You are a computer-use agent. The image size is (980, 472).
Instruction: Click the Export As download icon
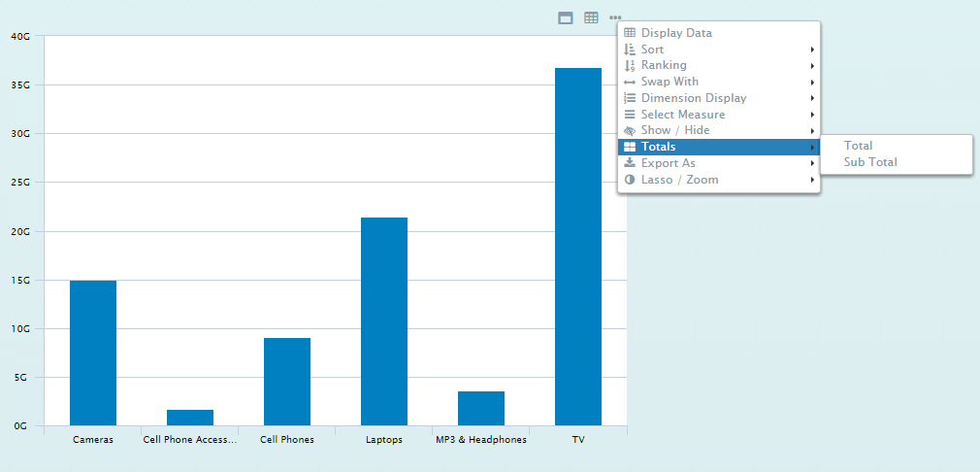point(630,163)
